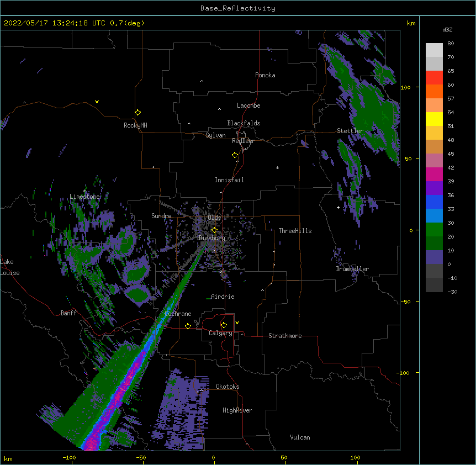
Task: Select the Vulcan city label
Action: (x=300, y=437)
